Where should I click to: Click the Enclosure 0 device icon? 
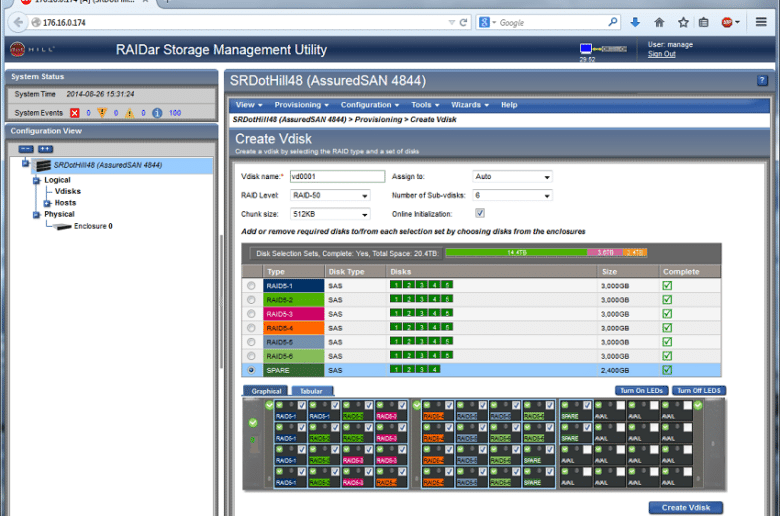[x=62, y=226]
